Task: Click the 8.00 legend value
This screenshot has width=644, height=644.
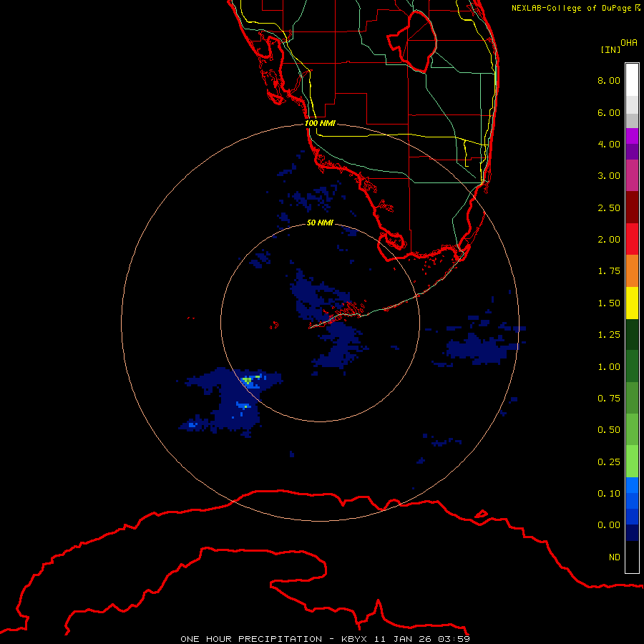Action: pos(609,80)
